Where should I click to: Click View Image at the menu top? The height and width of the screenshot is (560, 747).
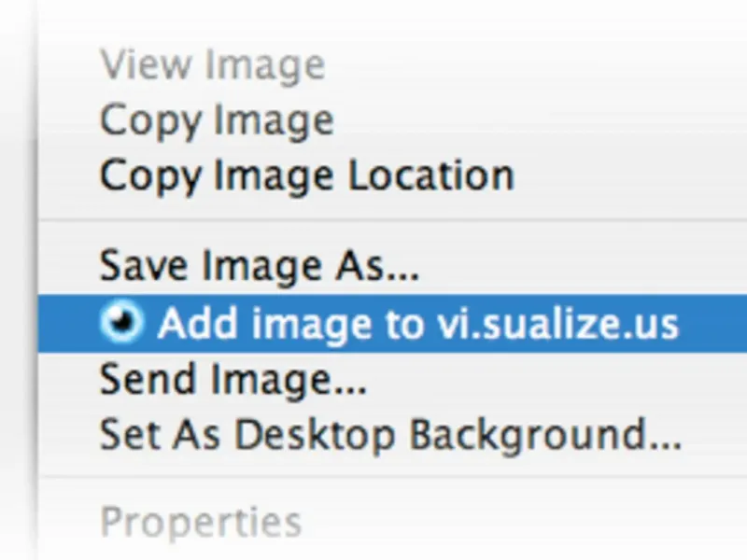(212, 65)
